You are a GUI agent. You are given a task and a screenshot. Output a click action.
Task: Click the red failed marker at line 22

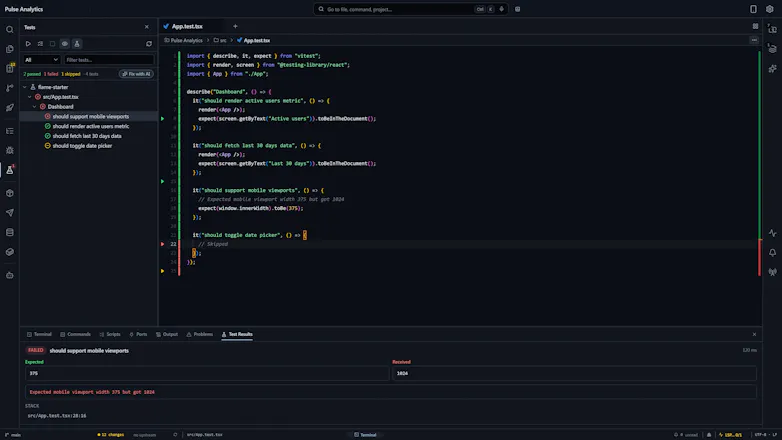coord(163,244)
